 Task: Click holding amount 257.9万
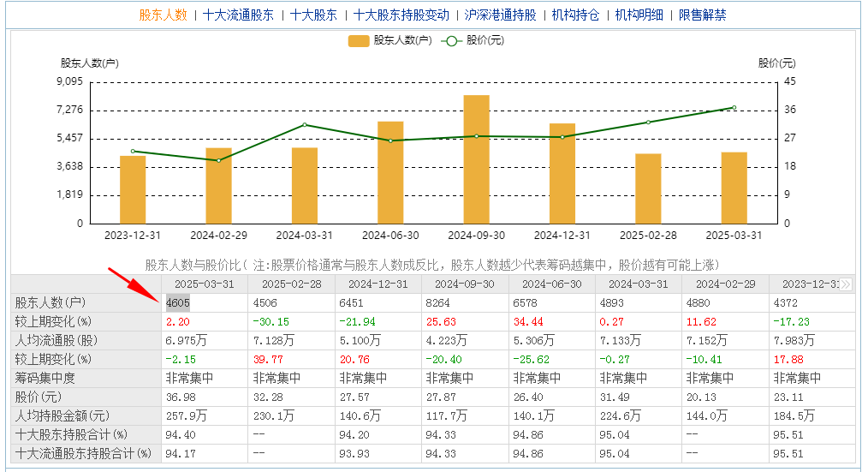click(x=187, y=416)
